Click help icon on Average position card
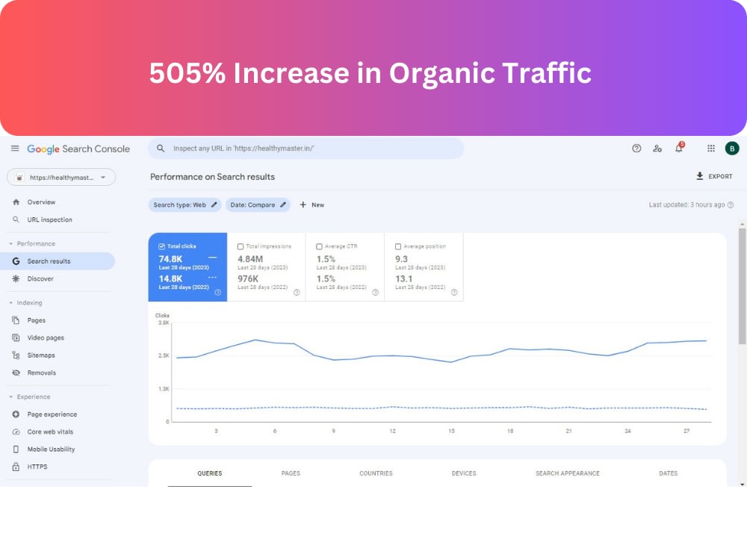This screenshot has height=560, width=747. tap(454, 293)
